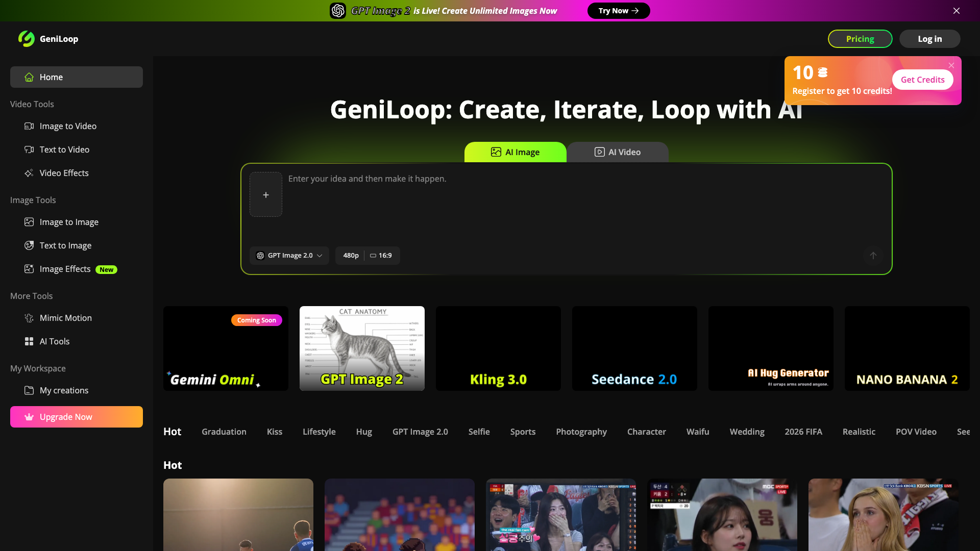The height and width of the screenshot is (551, 980).
Task: Switch to the AI Video tab
Action: point(618,152)
